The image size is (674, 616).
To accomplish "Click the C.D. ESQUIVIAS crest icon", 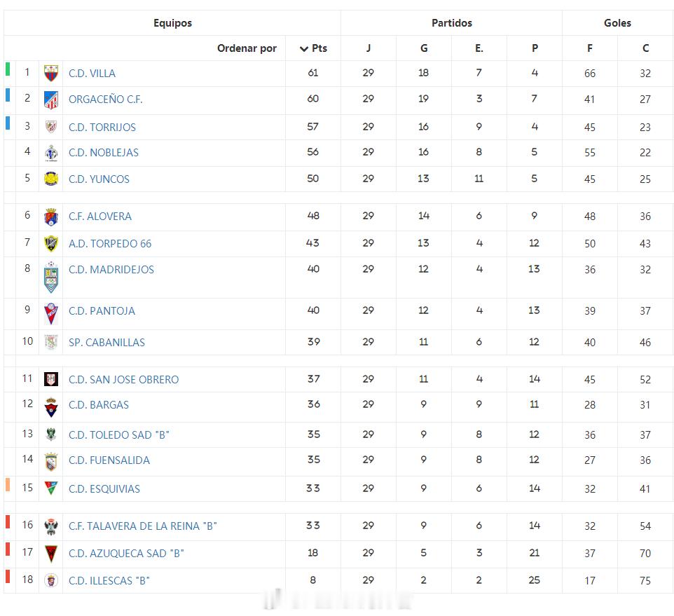I will click(x=51, y=488).
